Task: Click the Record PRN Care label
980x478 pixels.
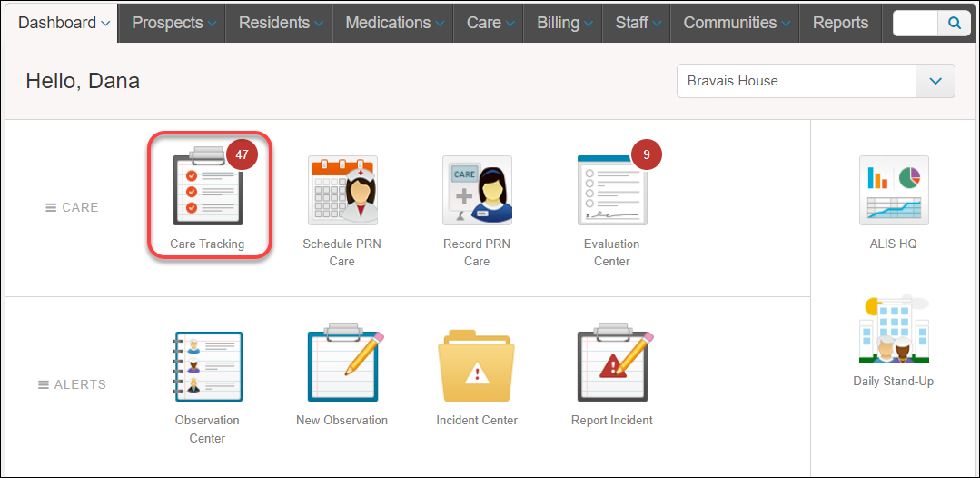Action: pyautogui.click(x=477, y=253)
